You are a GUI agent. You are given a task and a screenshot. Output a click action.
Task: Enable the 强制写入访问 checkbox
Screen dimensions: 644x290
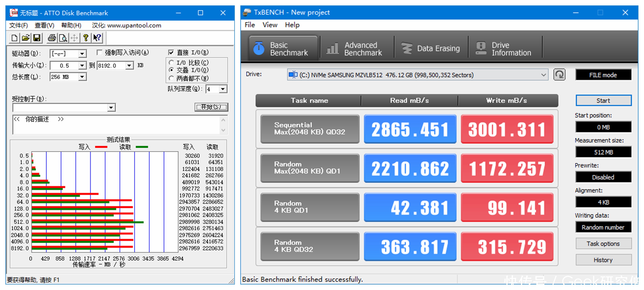(x=100, y=52)
